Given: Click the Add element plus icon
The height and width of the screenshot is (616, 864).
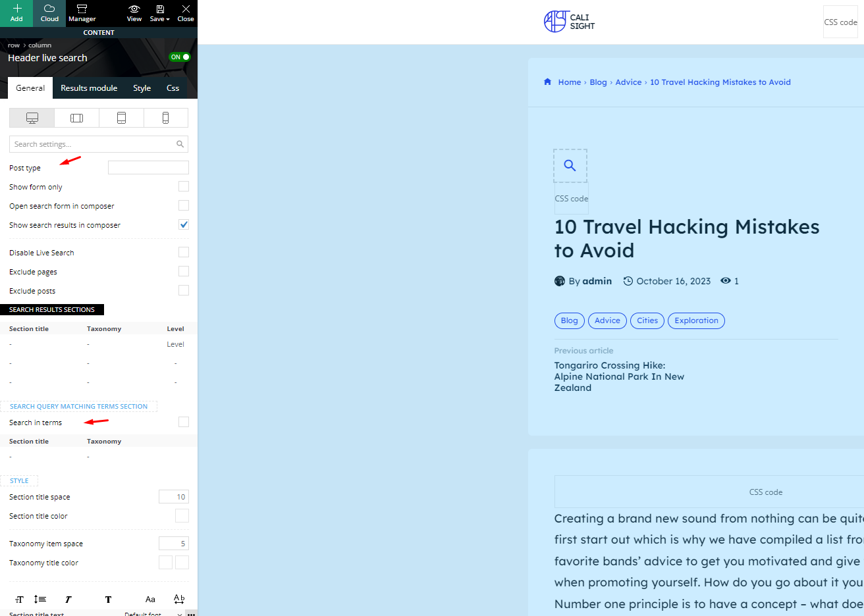Looking at the screenshot, I should (x=16, y=9).
